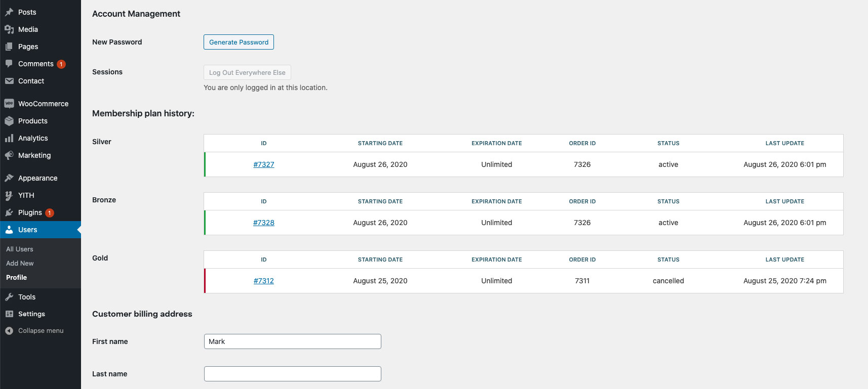Image resolution: width=868 pixels, height=389 pixels.
Task: Click the Media icon in sidebar
Action: click(x=9, y=29)
